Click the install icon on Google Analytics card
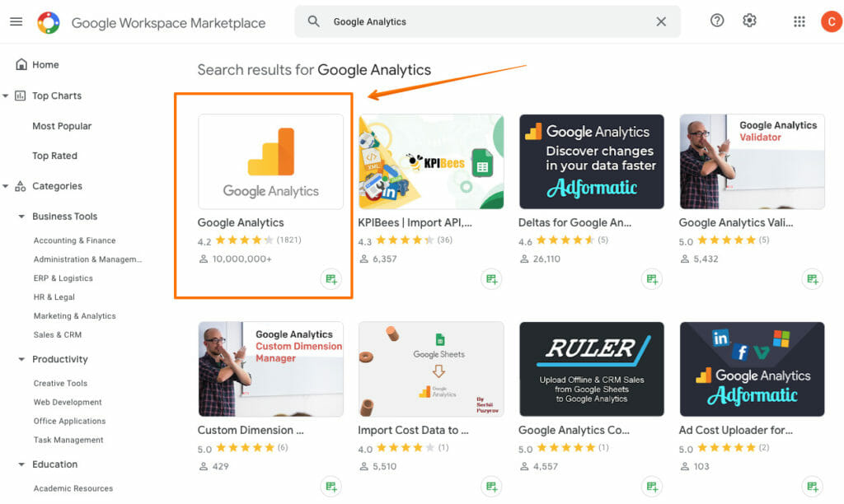 pyautogui.click(x=331, y=279)
